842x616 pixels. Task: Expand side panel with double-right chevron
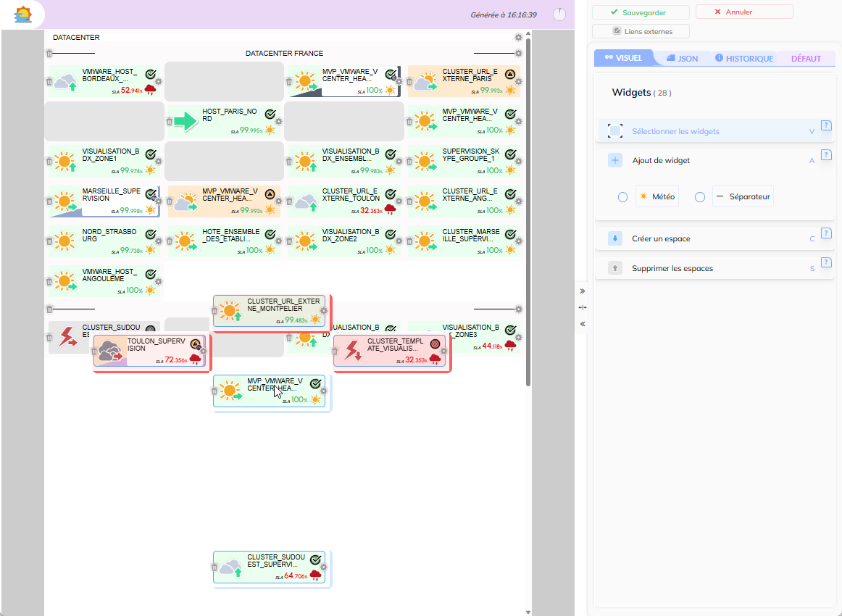[x=583, y=291]
